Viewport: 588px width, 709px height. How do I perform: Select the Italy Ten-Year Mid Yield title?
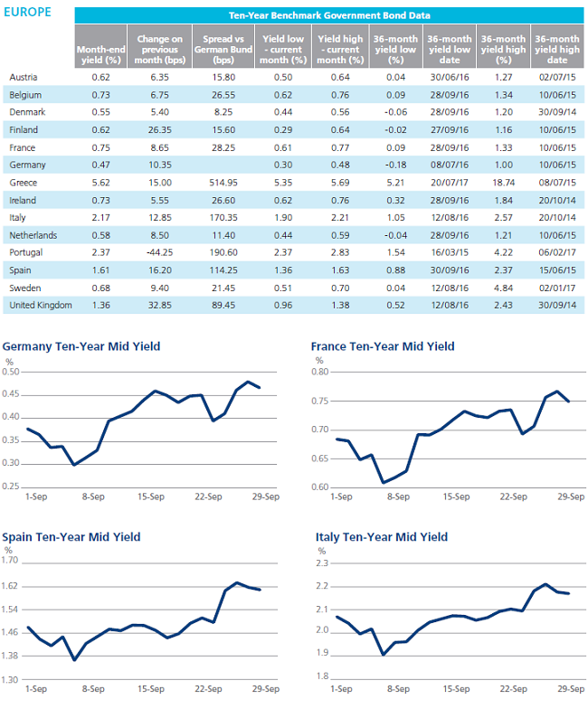coord(382,537)
